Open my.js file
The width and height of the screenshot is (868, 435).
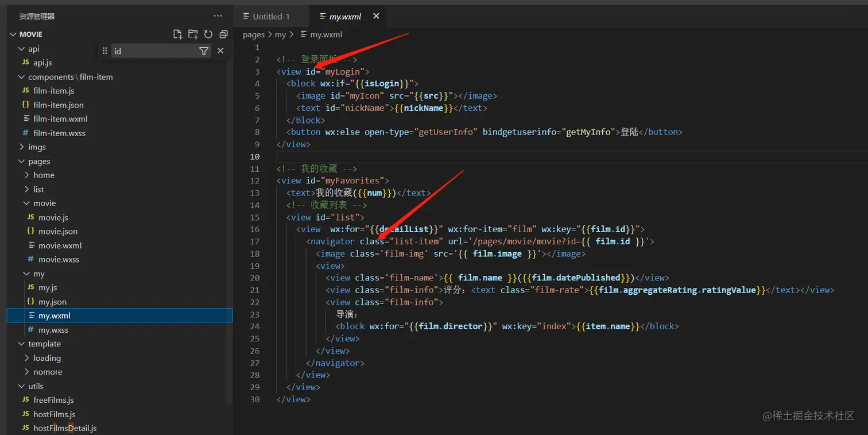[48, 288]
